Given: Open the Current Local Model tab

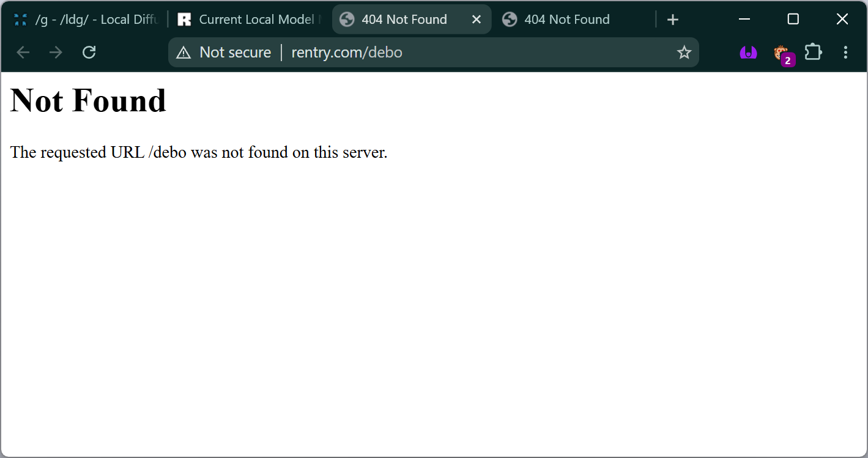Looking at the screenshot, I should pyautogui.click(x=250, y=20).
